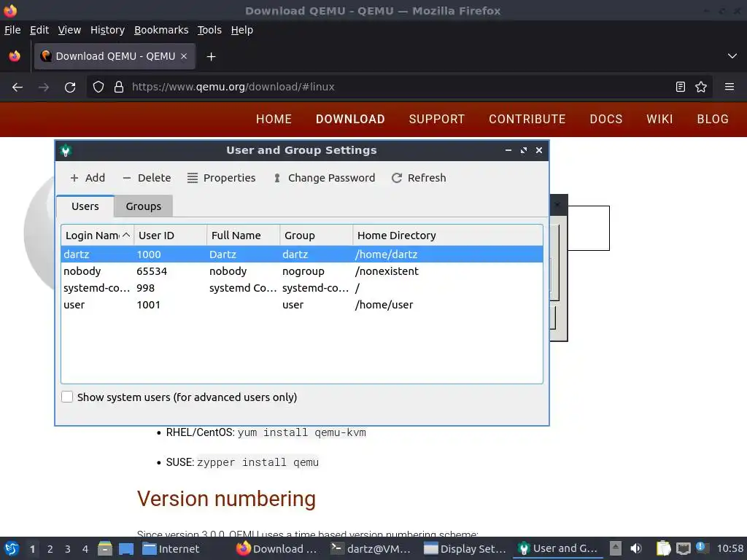Click the HOME link on QEMU site

click(274, 119)
